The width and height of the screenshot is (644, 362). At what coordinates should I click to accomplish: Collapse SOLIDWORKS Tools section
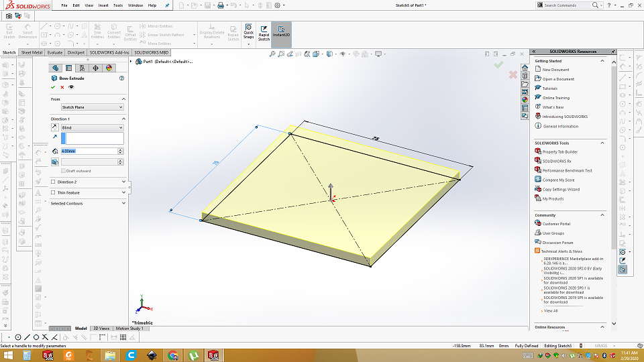[x=602, y=143]
